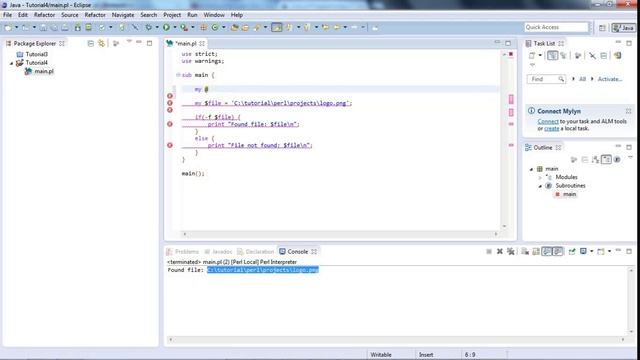Image resolution: width=640 pixels, height=360 pixels.
Task: Click the Run External Tools icon
Action: point(184,27)
